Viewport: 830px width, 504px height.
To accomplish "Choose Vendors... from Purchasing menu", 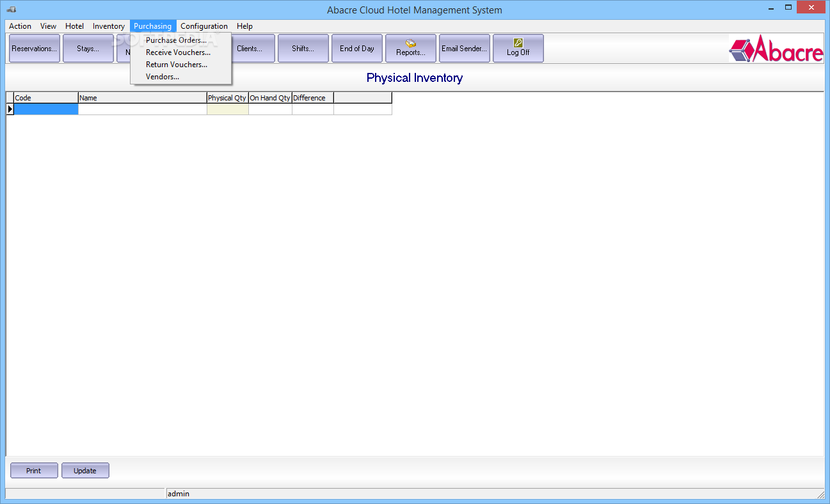I will pyautogui.click(x=180, y=77).
